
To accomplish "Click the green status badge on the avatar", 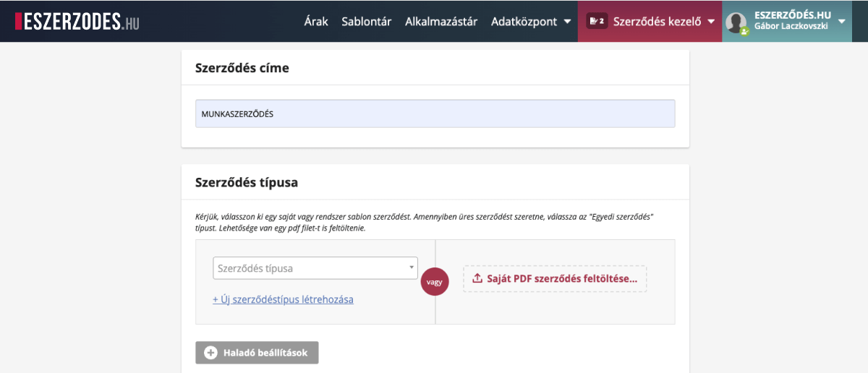I will tap(744, 32).
